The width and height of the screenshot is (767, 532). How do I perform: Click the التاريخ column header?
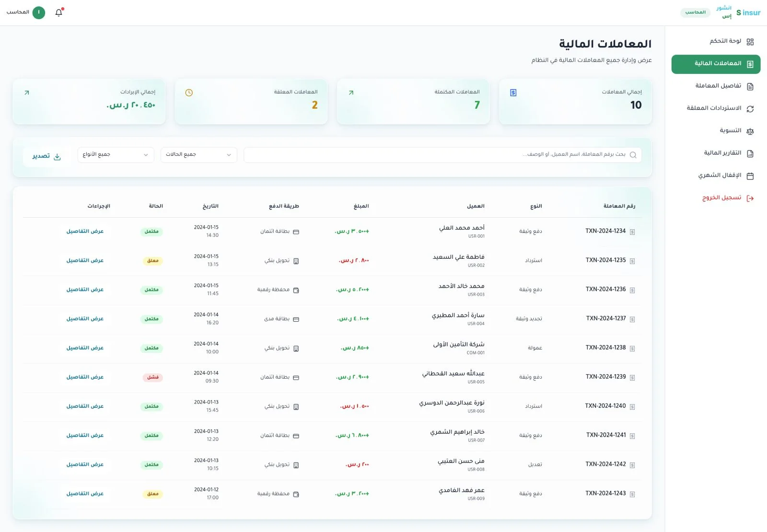click(x=210, y=206)
